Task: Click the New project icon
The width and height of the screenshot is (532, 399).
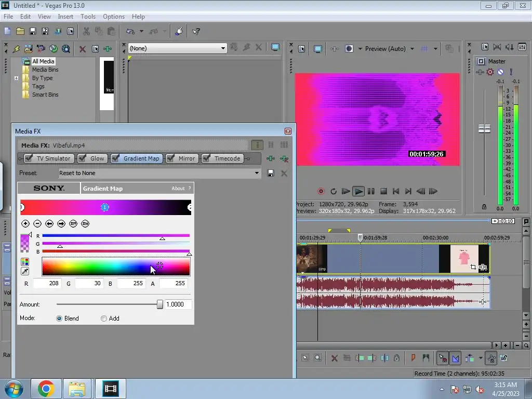Action: point(7,31)
